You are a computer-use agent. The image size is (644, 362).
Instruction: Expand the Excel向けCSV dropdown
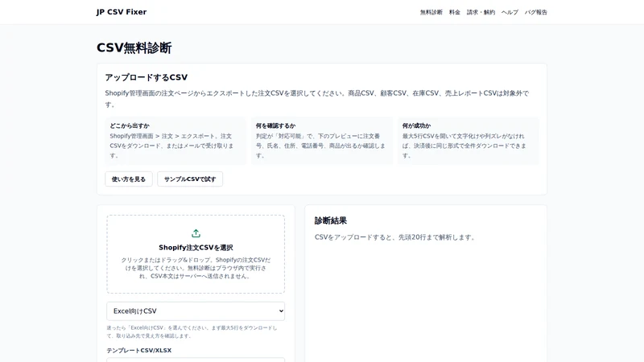(x=196, y=311)
